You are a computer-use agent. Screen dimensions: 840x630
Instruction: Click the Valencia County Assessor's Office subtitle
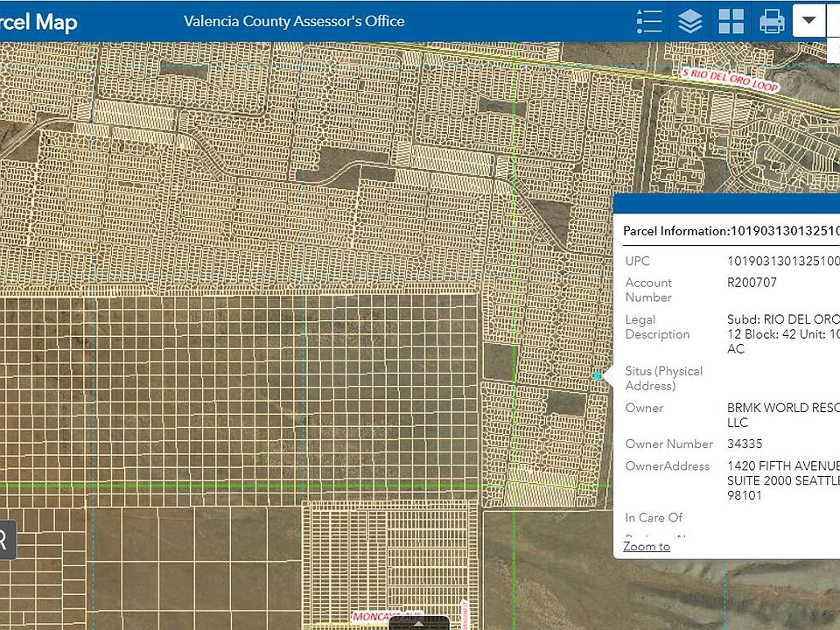click(294, 21)
